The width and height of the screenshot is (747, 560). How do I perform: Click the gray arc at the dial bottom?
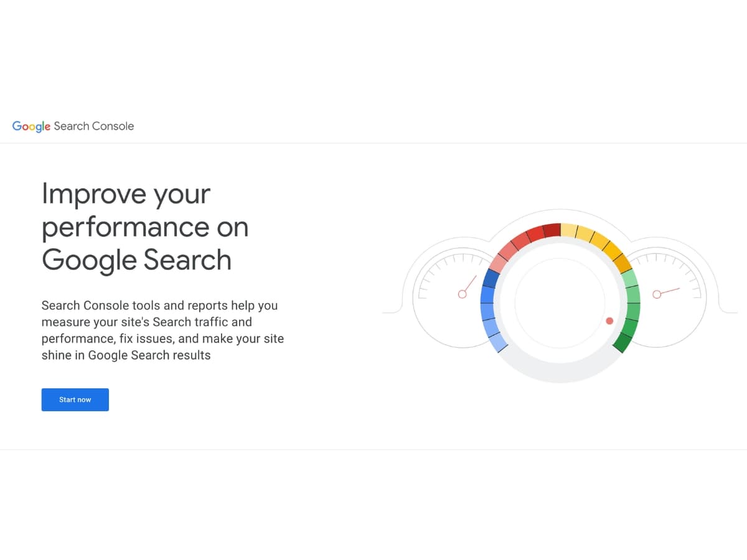pyautogui.click(x=560, y=370)
